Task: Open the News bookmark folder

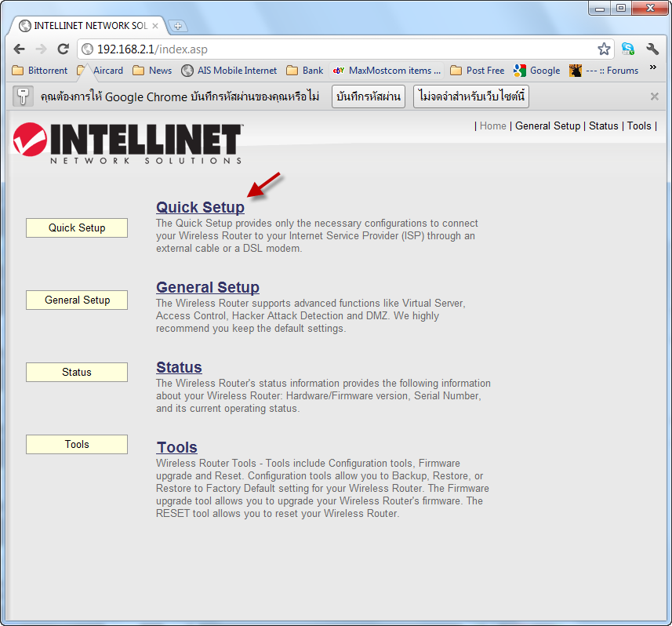Action: click(x=152, y=71)
